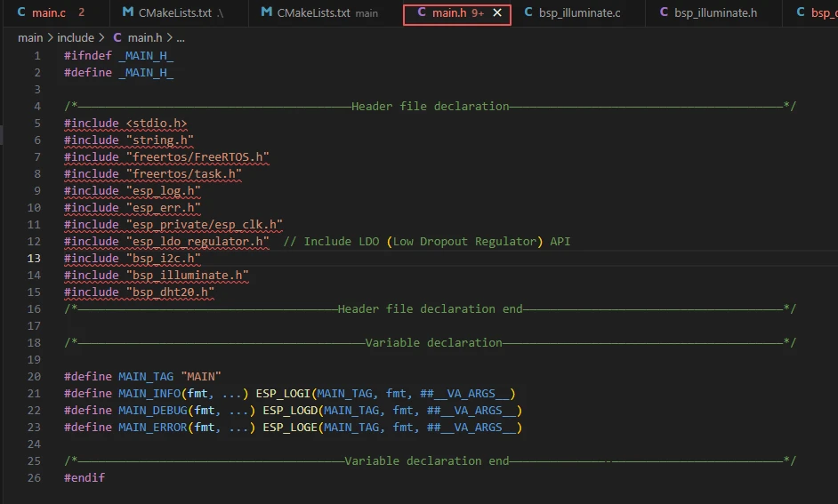Click the CMake icon on CMakeLists.txt main tab

(266, 13)
